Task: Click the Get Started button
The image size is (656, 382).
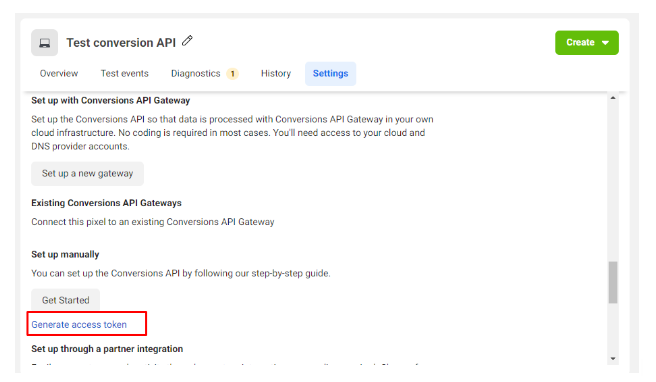Action: click(66, 300)
